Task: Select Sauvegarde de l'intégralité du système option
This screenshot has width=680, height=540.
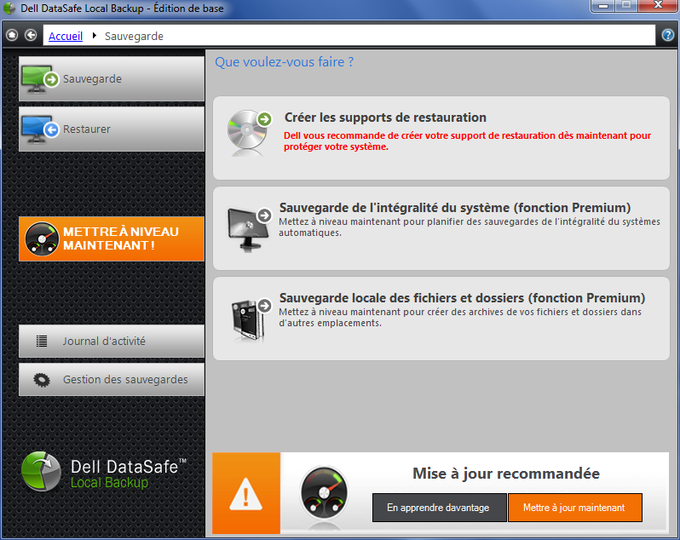Action: click(441, 229)
